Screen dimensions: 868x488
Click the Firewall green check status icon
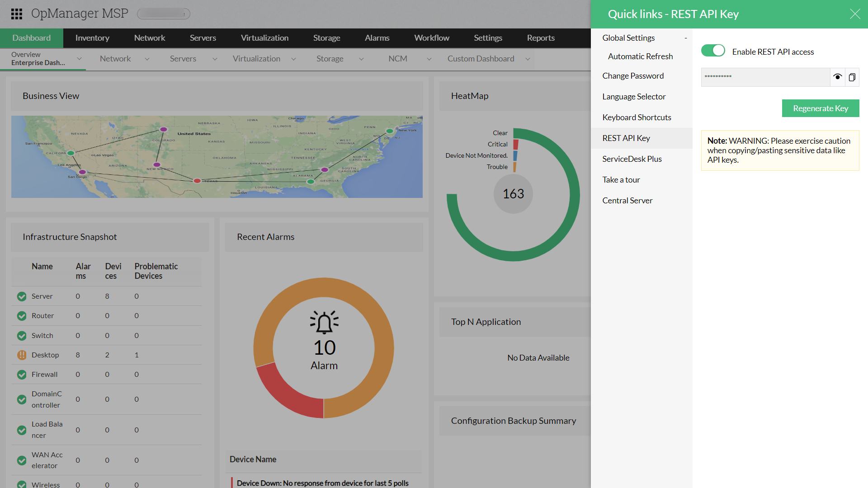[x=22, y=375]
